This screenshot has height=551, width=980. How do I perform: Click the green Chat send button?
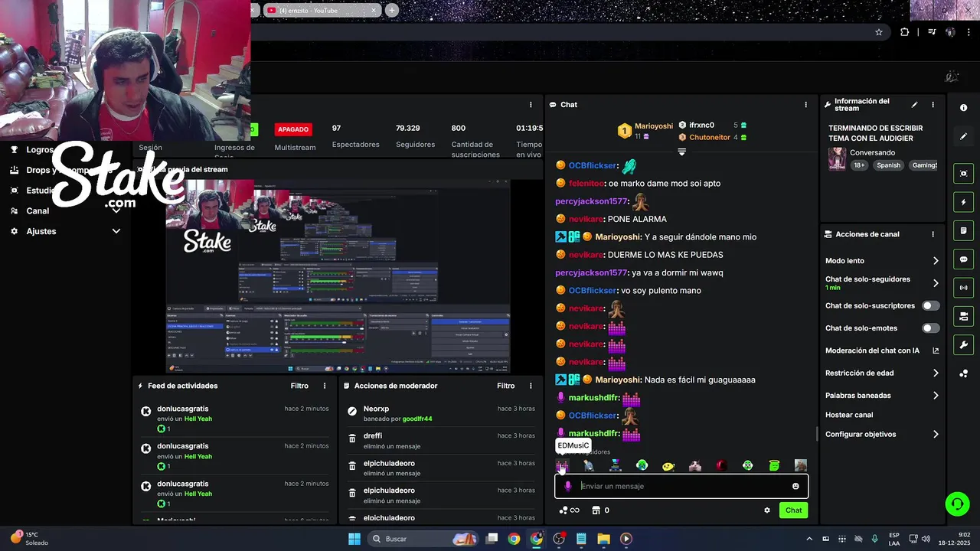tap(793, 510)
